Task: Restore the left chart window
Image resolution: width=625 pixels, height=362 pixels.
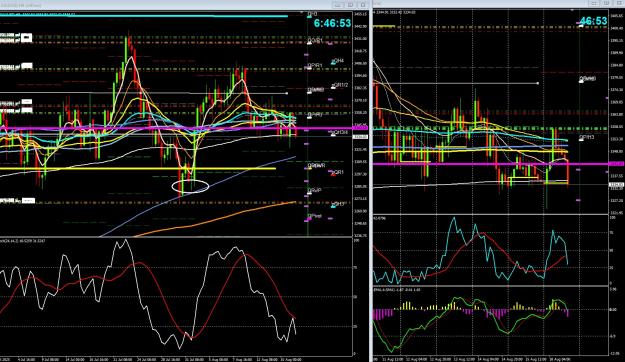Action: pos(350,5)
